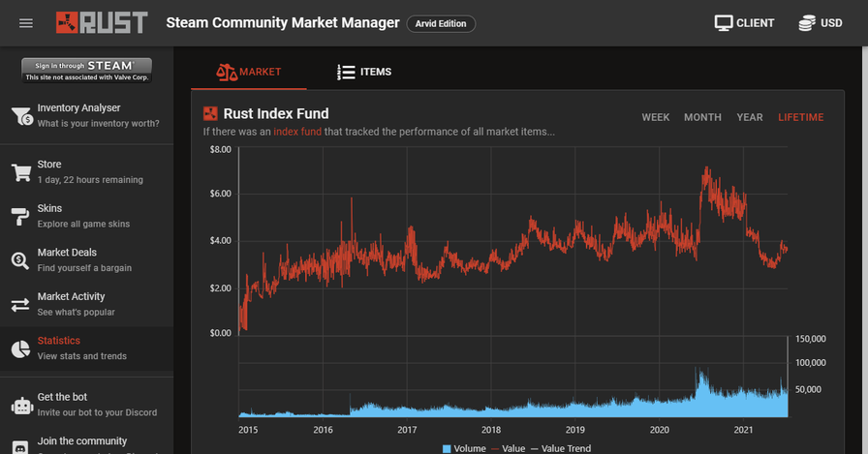Switch to the MARKET tab

click(249, 72)
